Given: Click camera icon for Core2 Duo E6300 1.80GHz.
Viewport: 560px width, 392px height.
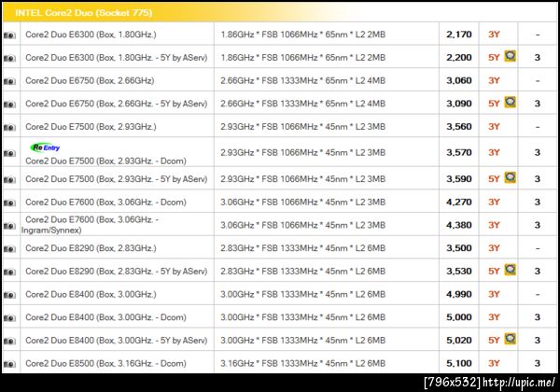Looking at the screenshot, I should point(9,35).
